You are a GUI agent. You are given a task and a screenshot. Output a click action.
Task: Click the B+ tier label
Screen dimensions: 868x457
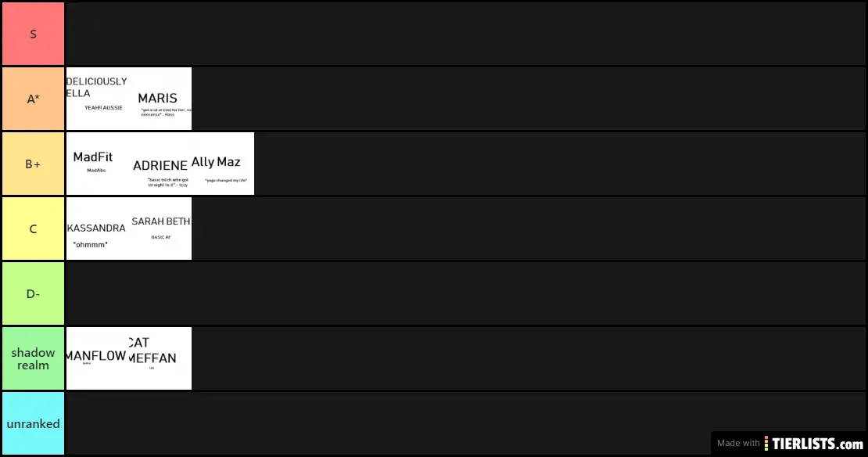pyautogui.click(x=33, y=164)
